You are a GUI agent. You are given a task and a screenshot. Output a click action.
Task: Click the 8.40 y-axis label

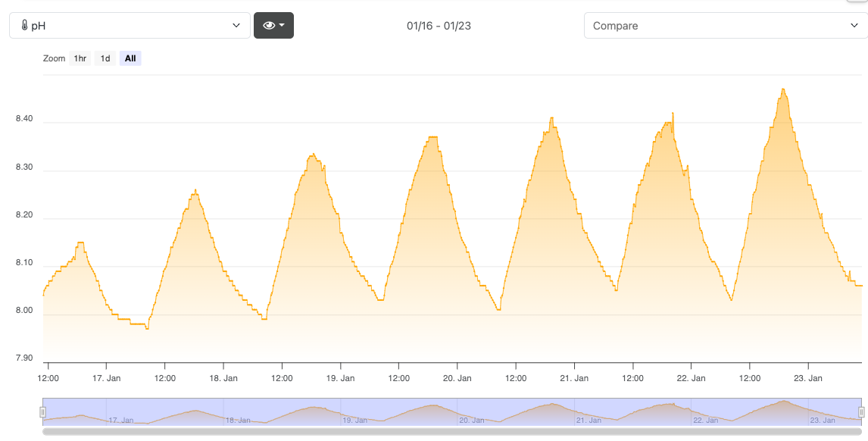24,118
